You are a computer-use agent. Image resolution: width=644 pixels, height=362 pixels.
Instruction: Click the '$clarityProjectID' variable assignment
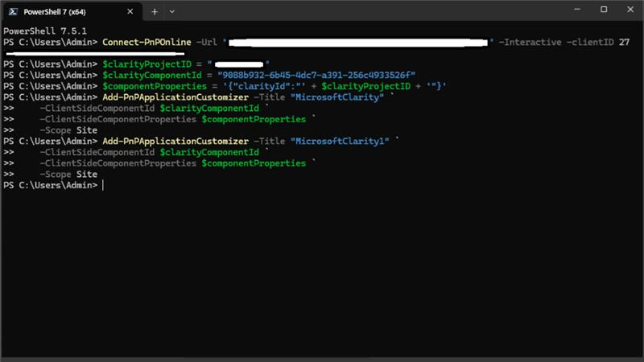pyautogui.click(x=147, y=64)
